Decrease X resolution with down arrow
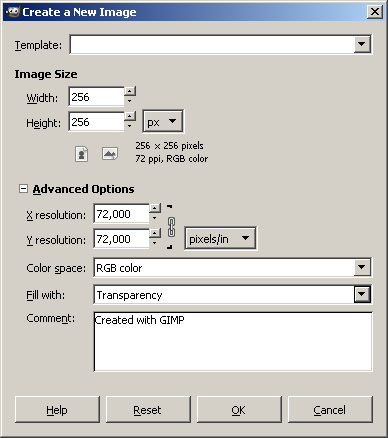388x438 pixels. click(155, 218)
